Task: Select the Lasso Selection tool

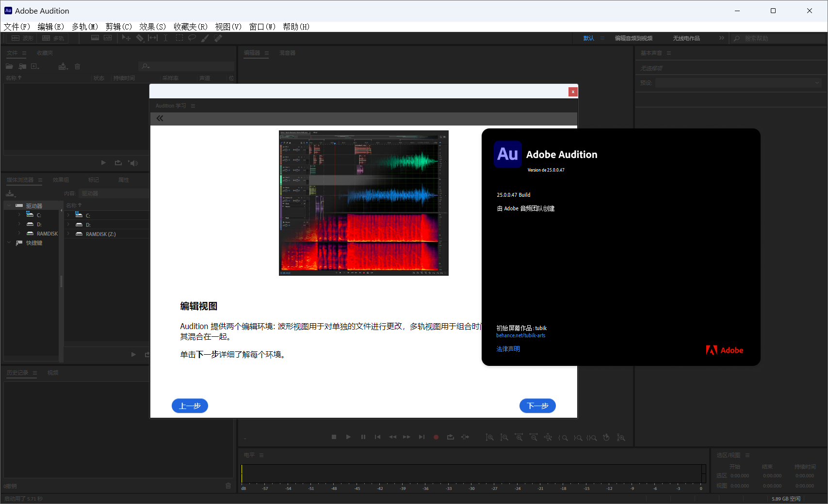Action: (192, 38)
